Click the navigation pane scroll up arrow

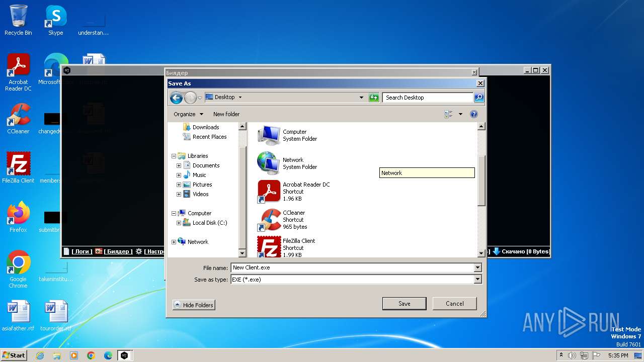242,127
